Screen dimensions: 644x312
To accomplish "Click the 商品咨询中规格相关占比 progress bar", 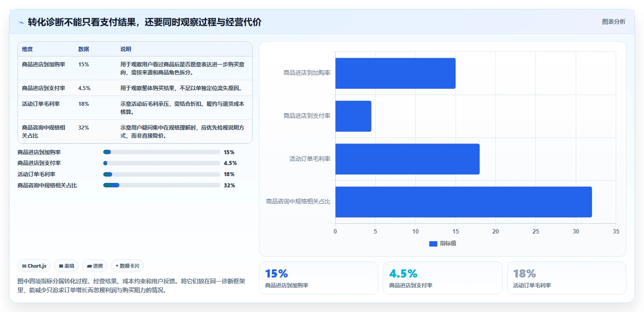I will point(162,185).
